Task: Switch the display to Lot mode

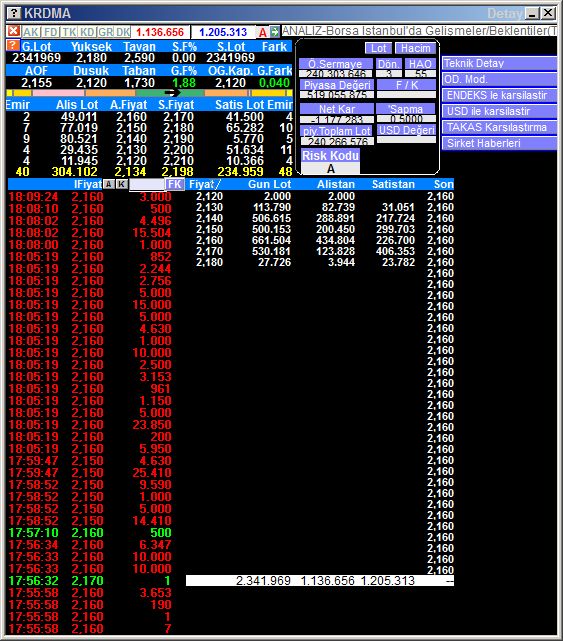Action: click(379, 48)
